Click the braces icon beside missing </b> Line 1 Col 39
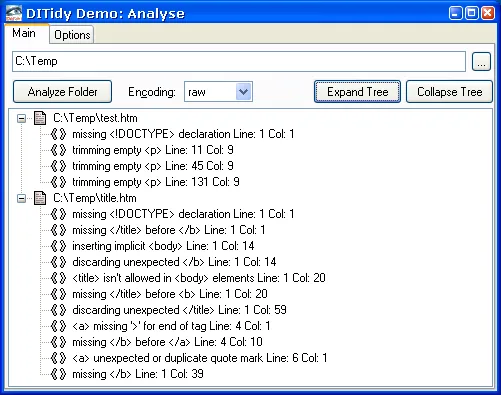The image size is (501, 395). pyautogui.click(x=59, y=374)
